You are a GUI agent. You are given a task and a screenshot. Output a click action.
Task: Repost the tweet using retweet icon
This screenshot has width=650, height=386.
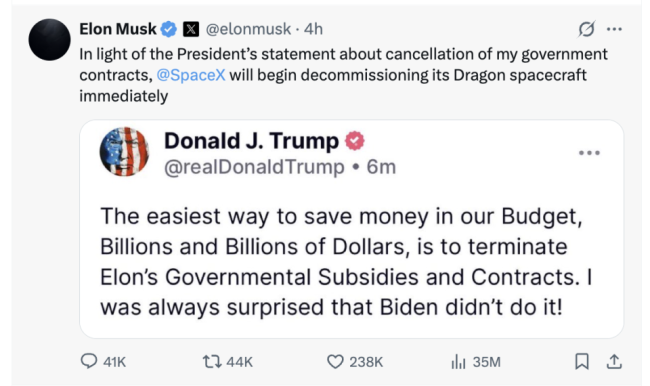tap(212, 362)
